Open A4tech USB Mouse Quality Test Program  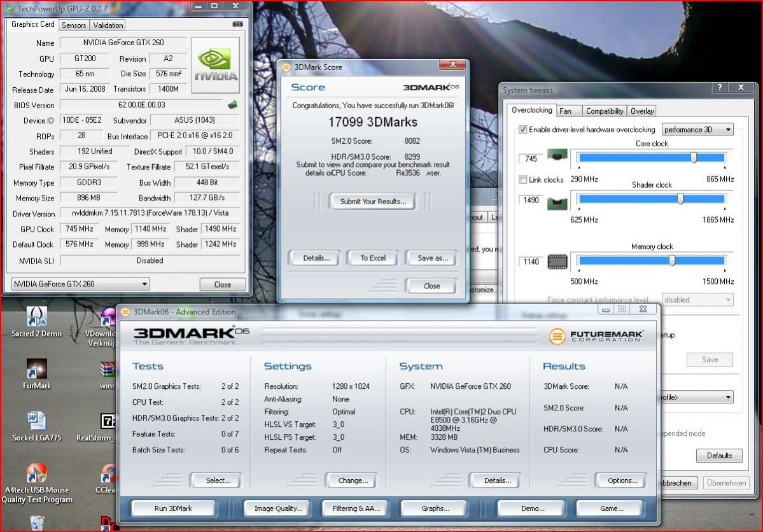(36, 484)
